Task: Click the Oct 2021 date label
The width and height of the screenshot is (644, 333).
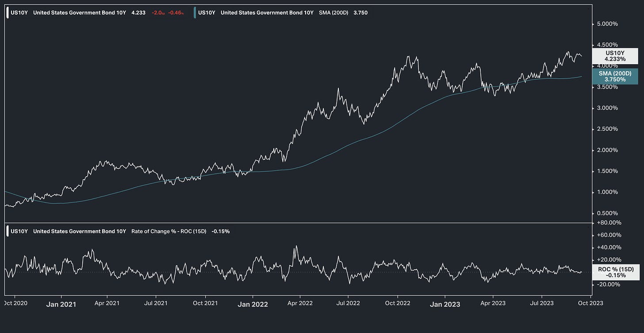Action: coord(205,304)
